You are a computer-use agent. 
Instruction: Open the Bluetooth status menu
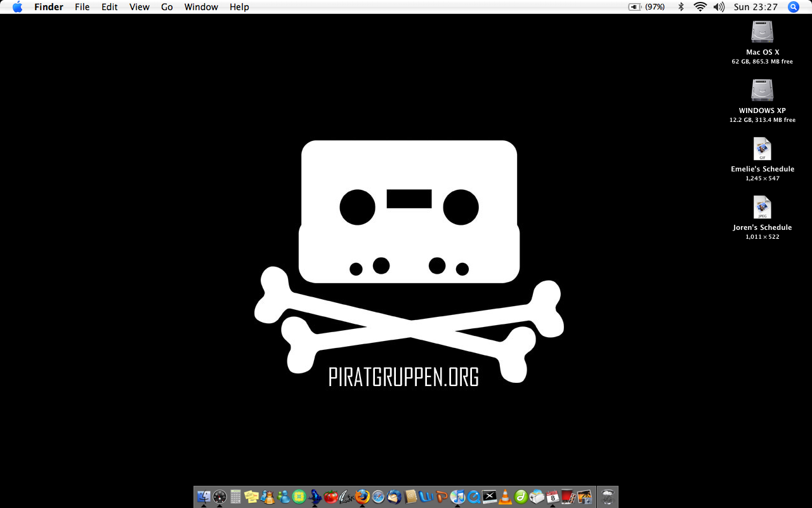point(681,7)
